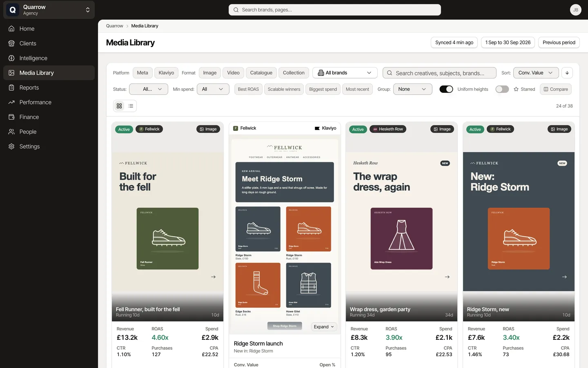Viewport: 588px width, 368px height.
Task: Click the Quarrow Q logo
Action: pos(13,10)
